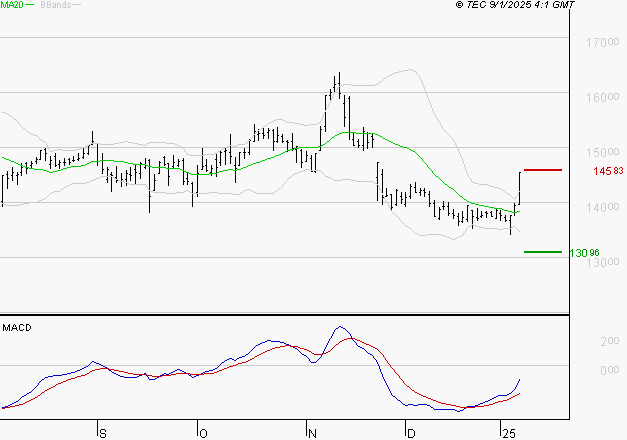Click the N month marker on timeline

click(312, 434)
